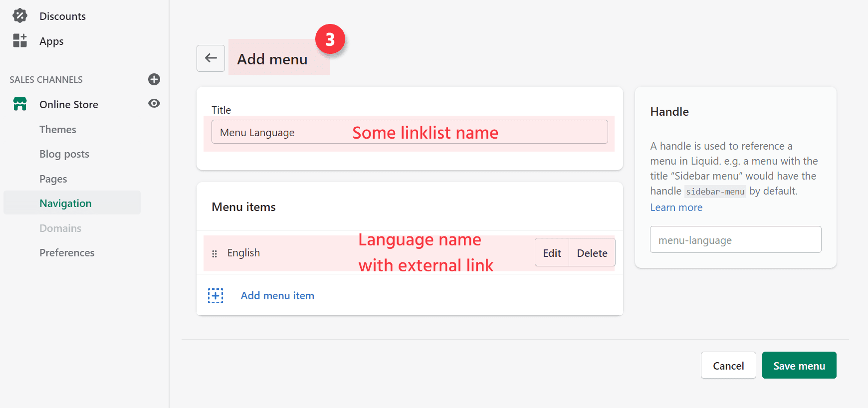Cancel menu creation
The width and height of the screenshot is (868, 408).
728,366
